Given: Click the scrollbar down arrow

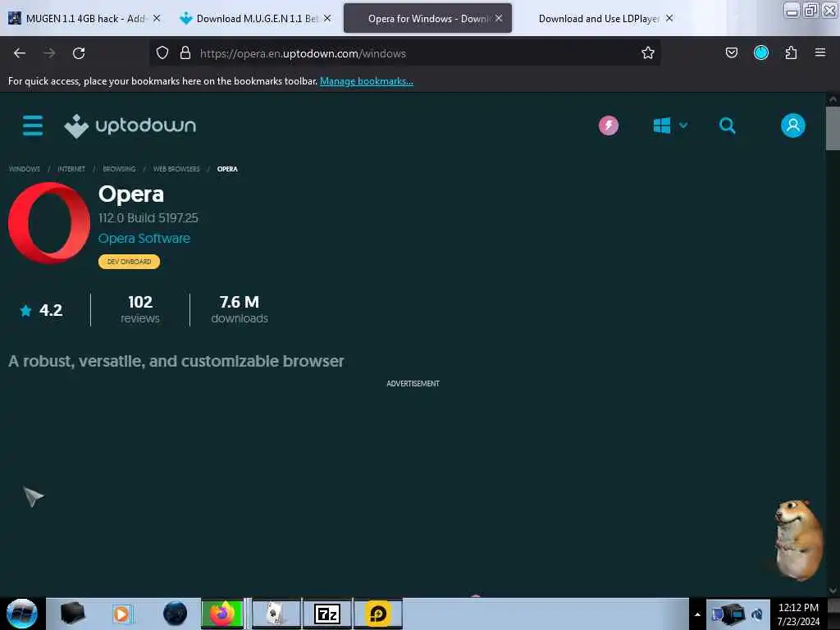Looking at the screenshot, I should 833,591.
